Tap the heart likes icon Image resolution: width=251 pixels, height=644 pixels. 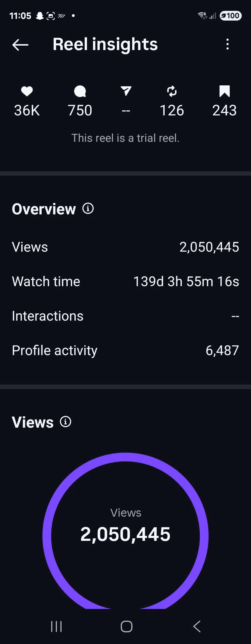coord(27,91)
